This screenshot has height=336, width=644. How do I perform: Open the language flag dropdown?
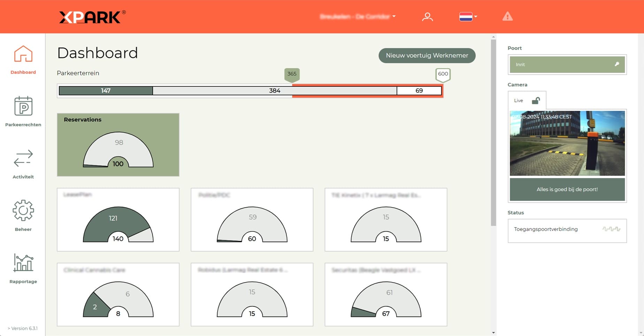468,17
